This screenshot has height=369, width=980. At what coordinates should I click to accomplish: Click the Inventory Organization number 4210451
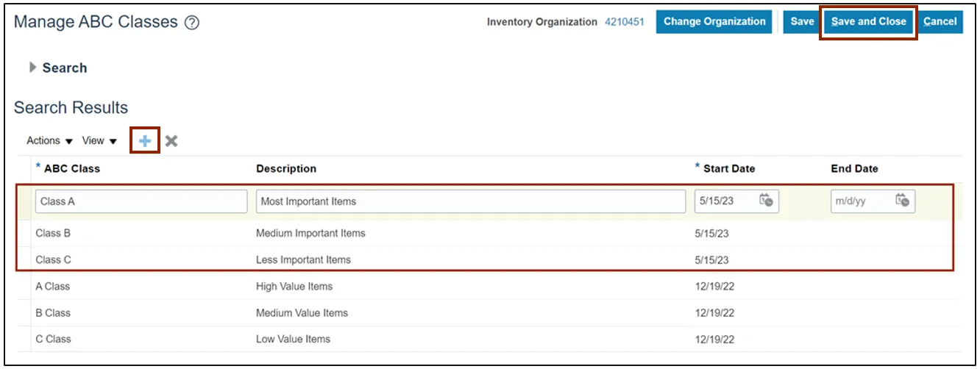click(x=624, y=22)
